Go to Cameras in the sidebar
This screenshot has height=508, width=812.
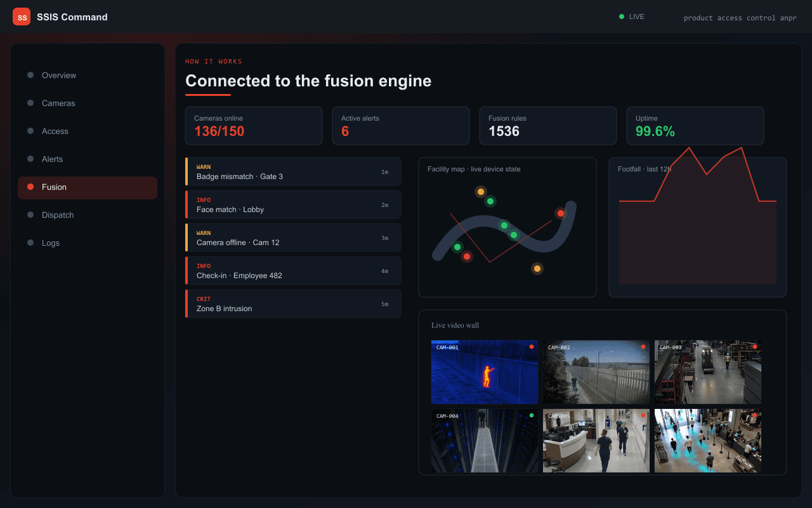[88, 103]
